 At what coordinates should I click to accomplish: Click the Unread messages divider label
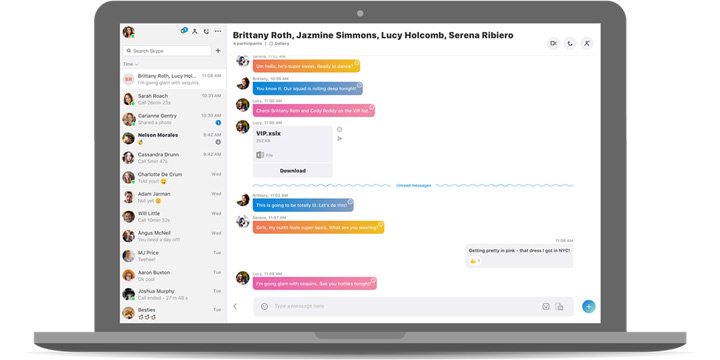413,186
